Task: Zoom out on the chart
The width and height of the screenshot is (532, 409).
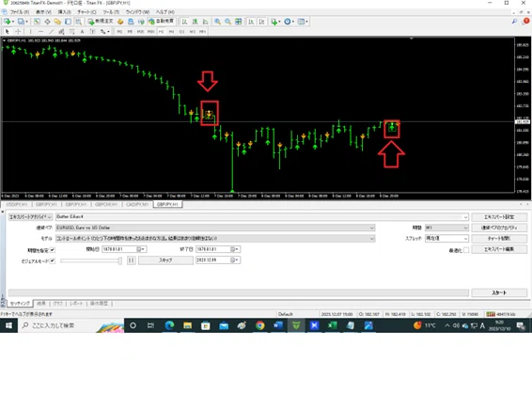Action: 227,22
